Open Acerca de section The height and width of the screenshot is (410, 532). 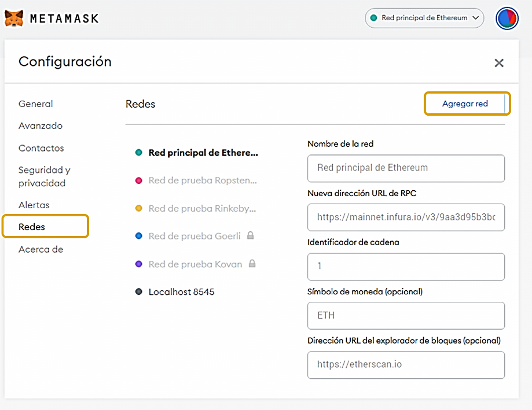pyautogui.click(x=41, y=249)
